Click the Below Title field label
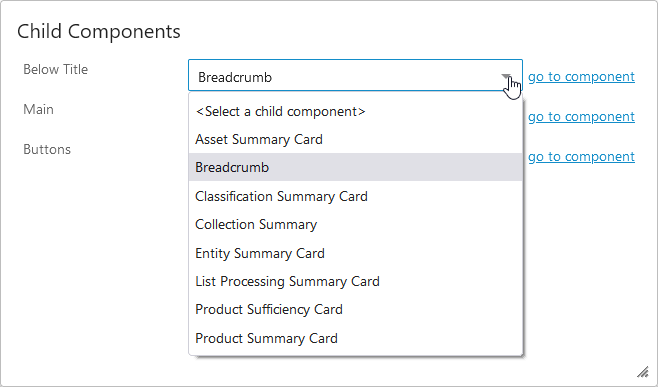The image size is (658, 387). point(55,69)
